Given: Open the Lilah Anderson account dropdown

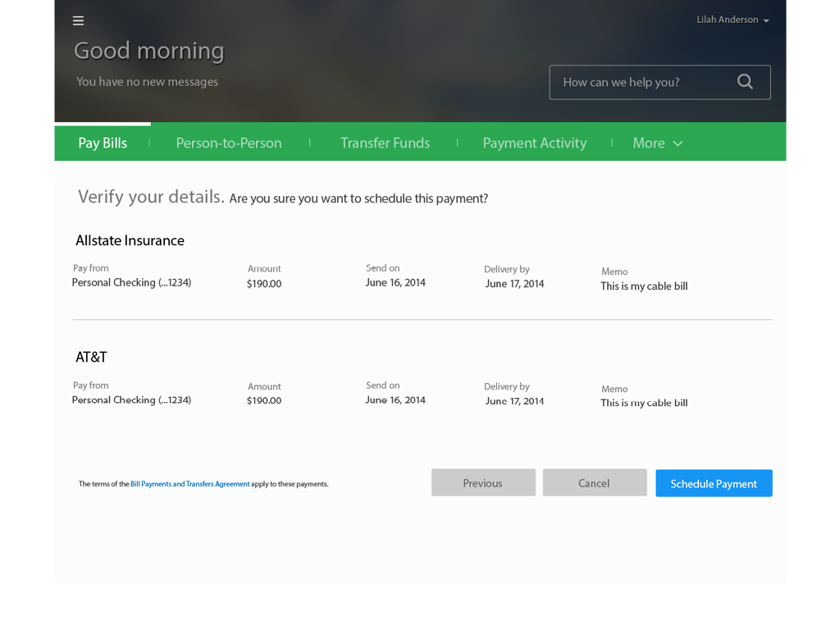Looking at the screenshot, I should pyautogui.click(x=733, y=20).
